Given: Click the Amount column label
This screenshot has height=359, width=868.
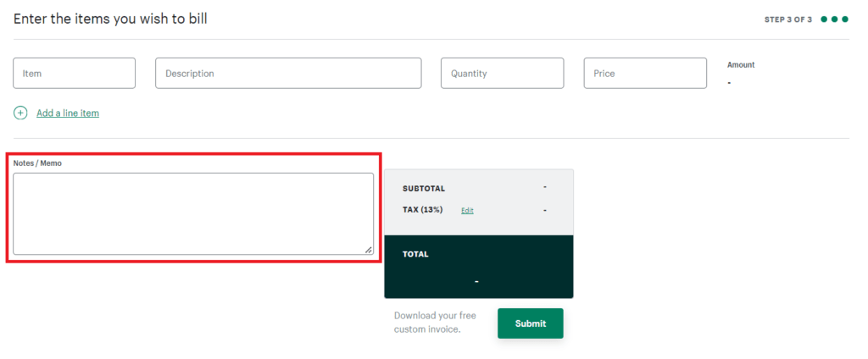Looking at the screenshot, I should 741,64.
